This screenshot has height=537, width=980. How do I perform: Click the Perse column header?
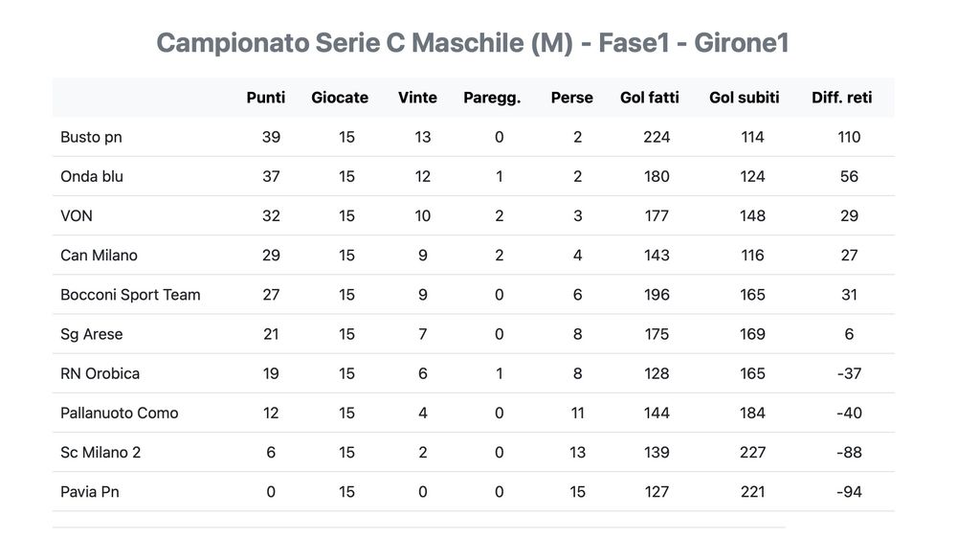[571, 98]
